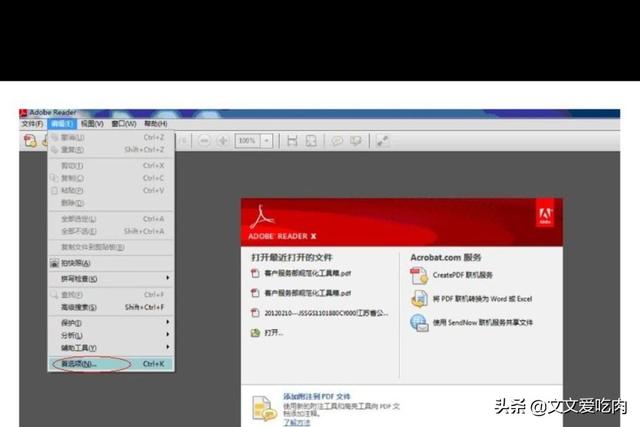Screen dimensions: 640x427
Task: Click the annotated PDF document tip icon
Action: tap(263, 409)
